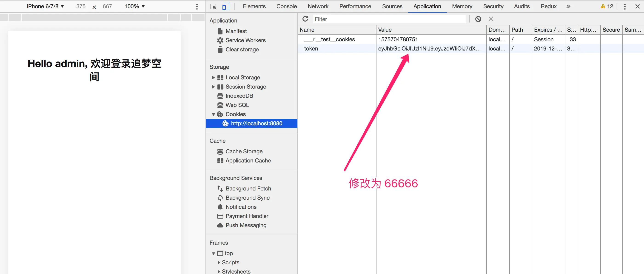
Task: Click the refresh cookies icon
Action: coord(305,19)
